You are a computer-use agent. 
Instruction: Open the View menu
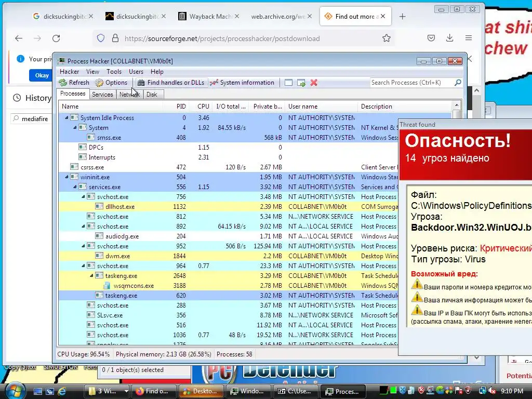[x=92, y=72]
